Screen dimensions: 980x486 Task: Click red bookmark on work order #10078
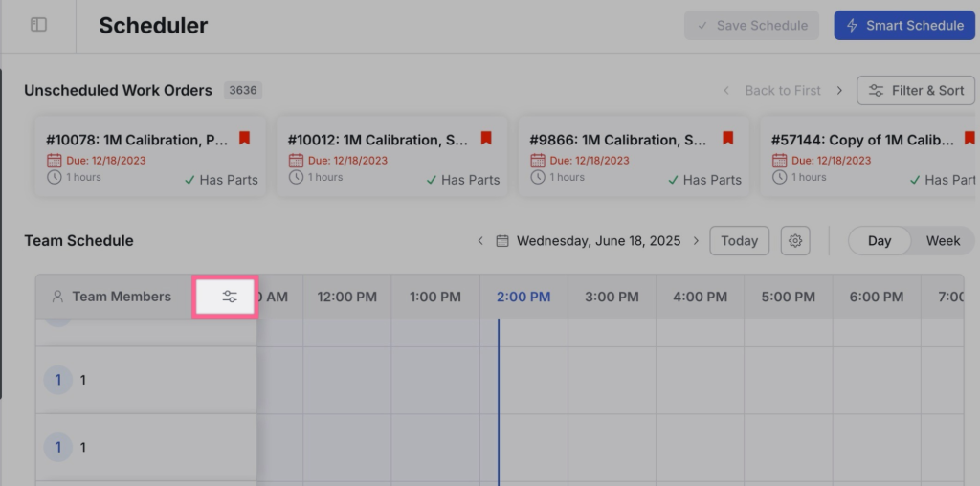244,139
